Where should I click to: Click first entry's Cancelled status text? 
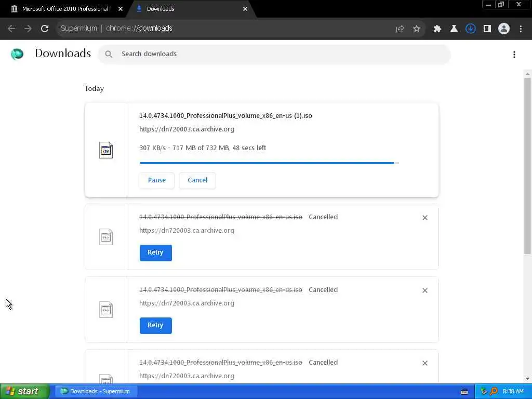tap(323, 217)
